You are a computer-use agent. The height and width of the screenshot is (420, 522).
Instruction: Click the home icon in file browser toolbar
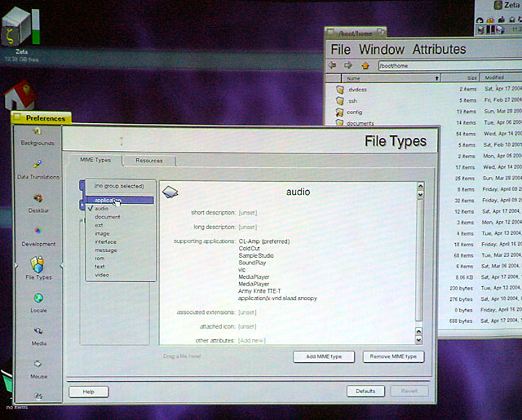click(365, 65)
